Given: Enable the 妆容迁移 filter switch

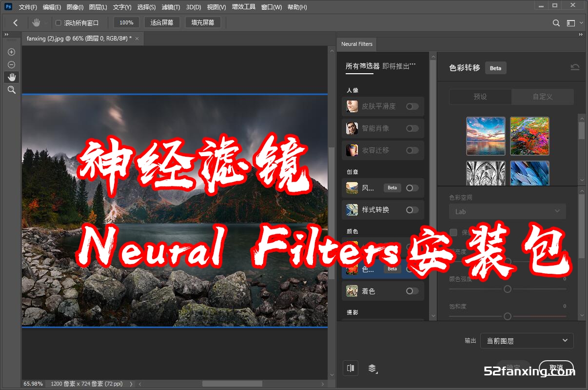Looking at the screenshot, I should [412, 150].
